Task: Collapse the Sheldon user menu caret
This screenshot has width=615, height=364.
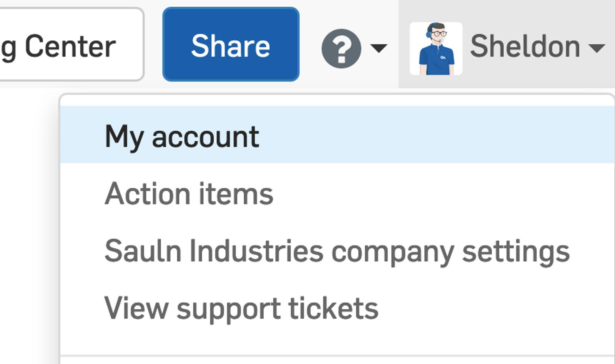Action: tap(597, 48)
